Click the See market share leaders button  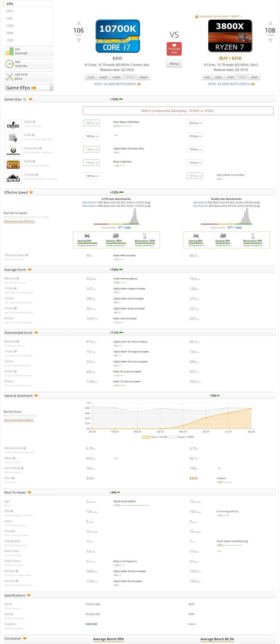coord(18,420)
